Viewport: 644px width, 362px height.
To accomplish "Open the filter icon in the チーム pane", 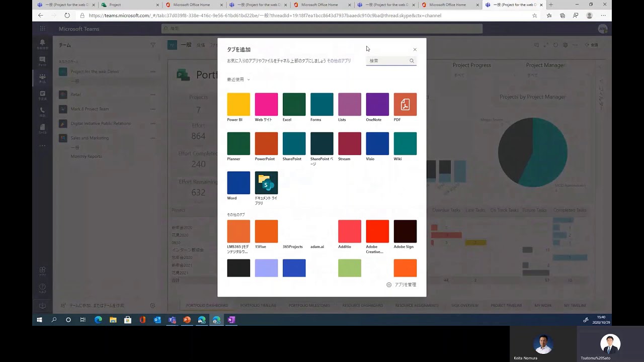I will point(153,45).
